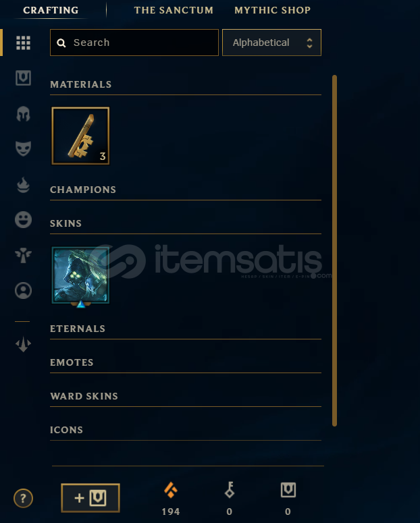Filter loot by eternals flame icon
Image resolution: width=420 pixels, height=523 pixels.
pyautogui.click(x=24, y=185)
